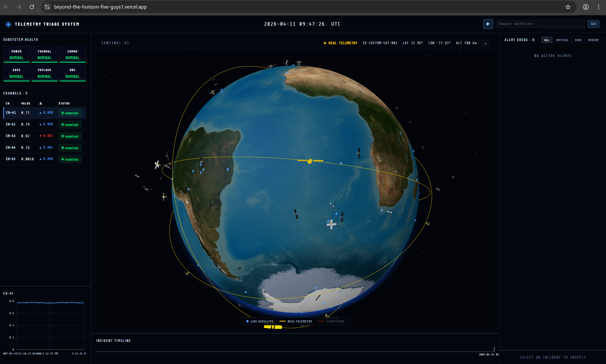606x364 pixels.
Task: Open the THERMAL subsystem health card
Action: point(44,54)
